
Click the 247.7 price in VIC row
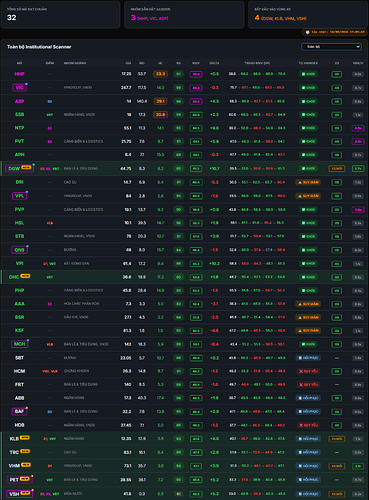click(126, 88)
